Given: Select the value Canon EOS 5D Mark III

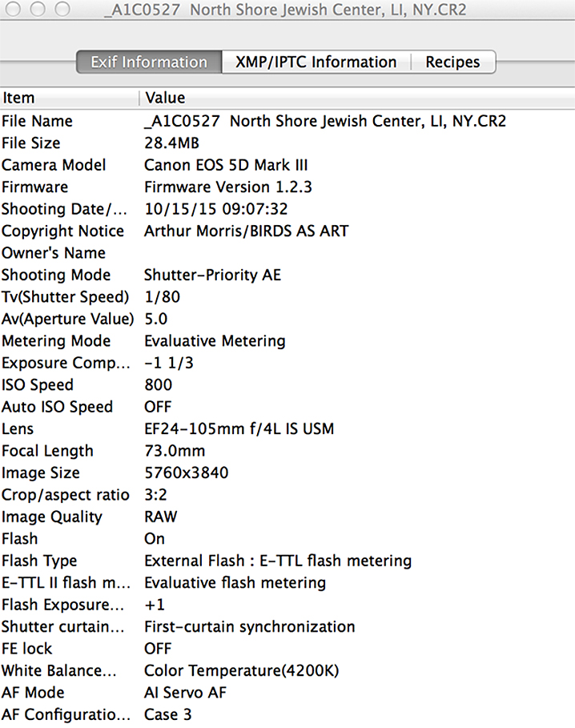Looking at the screenshot, I should pyautogui.click(x=226, y=165).
